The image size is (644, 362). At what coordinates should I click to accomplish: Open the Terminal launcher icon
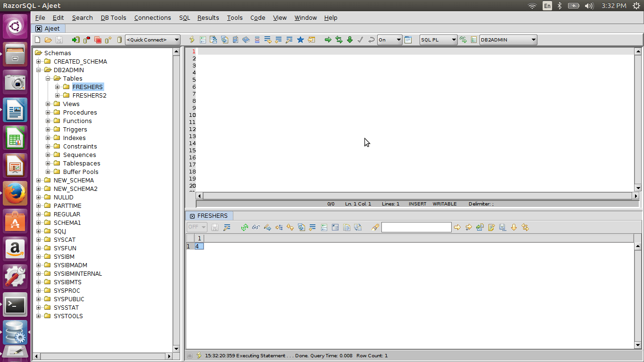[15, 305]
